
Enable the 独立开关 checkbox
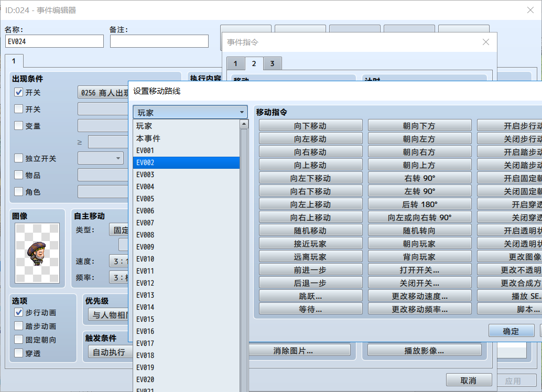[19, 158]
